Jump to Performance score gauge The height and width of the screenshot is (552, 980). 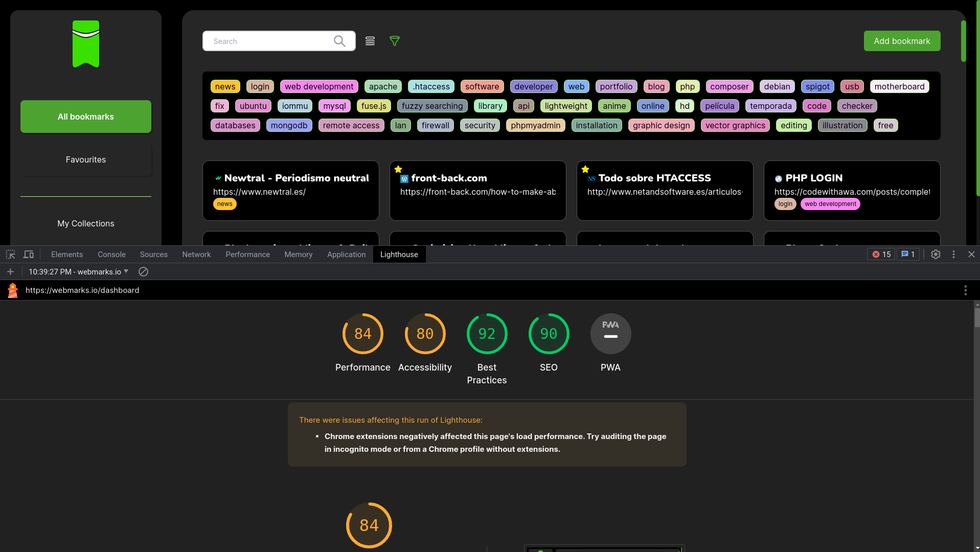tap(362, 334)
